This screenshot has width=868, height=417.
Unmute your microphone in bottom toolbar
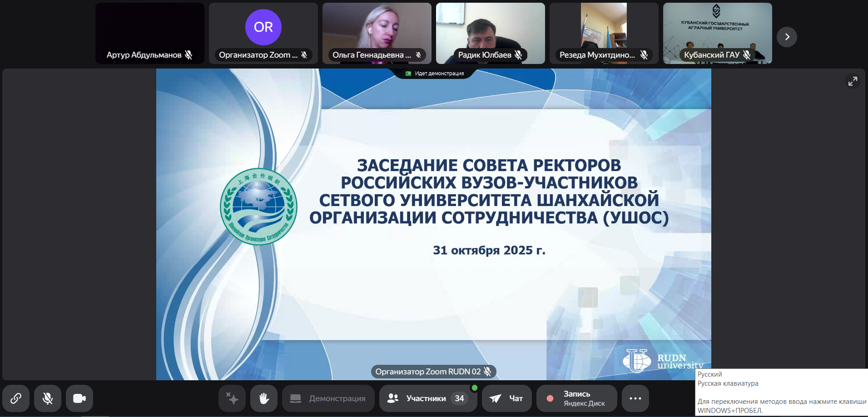coord(48,398)
